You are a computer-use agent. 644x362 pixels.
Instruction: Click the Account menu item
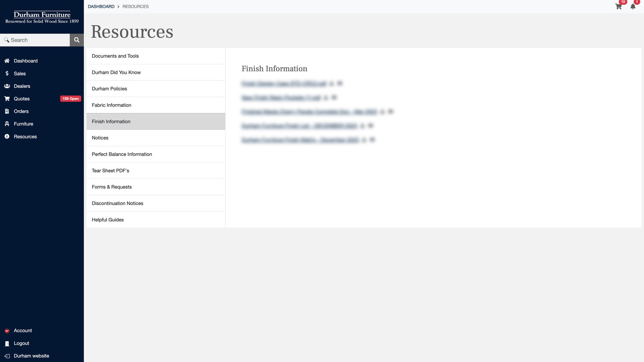coord(22,330)
